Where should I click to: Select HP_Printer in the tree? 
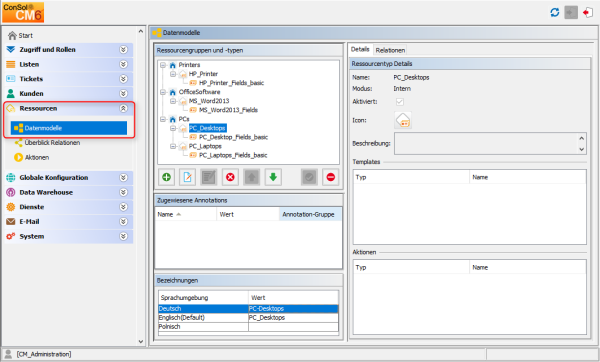click(203, 74)
